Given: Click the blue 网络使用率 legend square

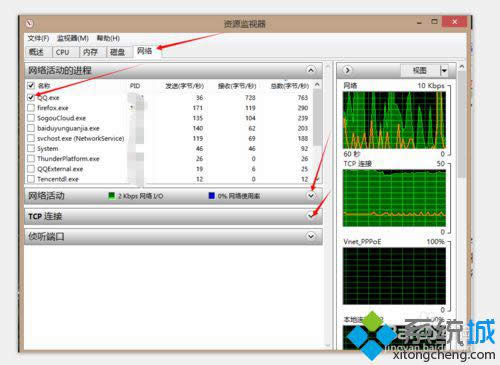Looking at the screenshot, I should tap(211, 196).
